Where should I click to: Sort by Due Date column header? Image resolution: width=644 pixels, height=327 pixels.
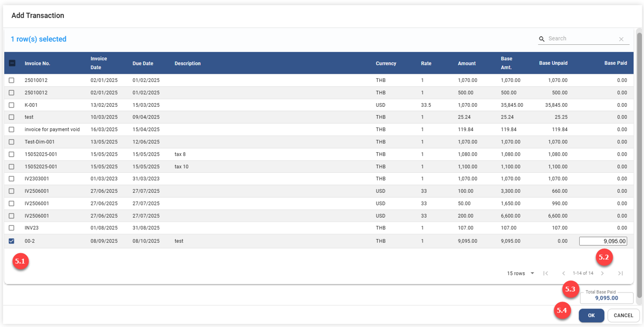[143, 63]
